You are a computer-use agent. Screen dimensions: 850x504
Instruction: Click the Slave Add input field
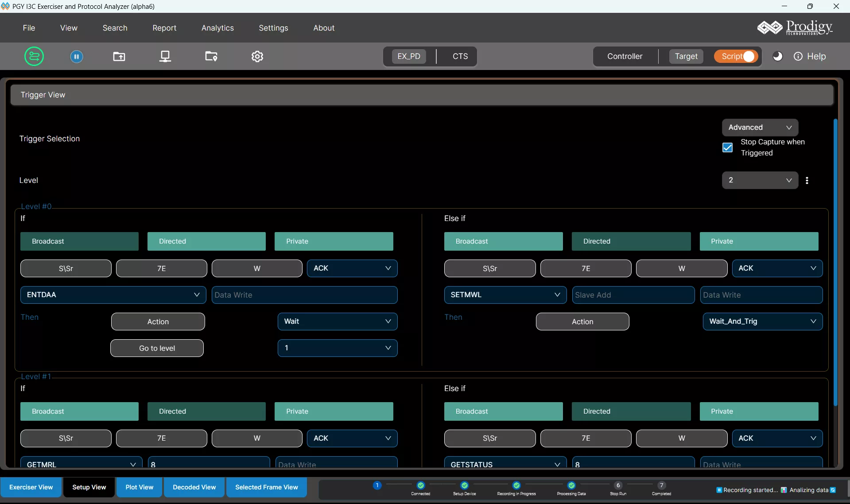[633, 295]
